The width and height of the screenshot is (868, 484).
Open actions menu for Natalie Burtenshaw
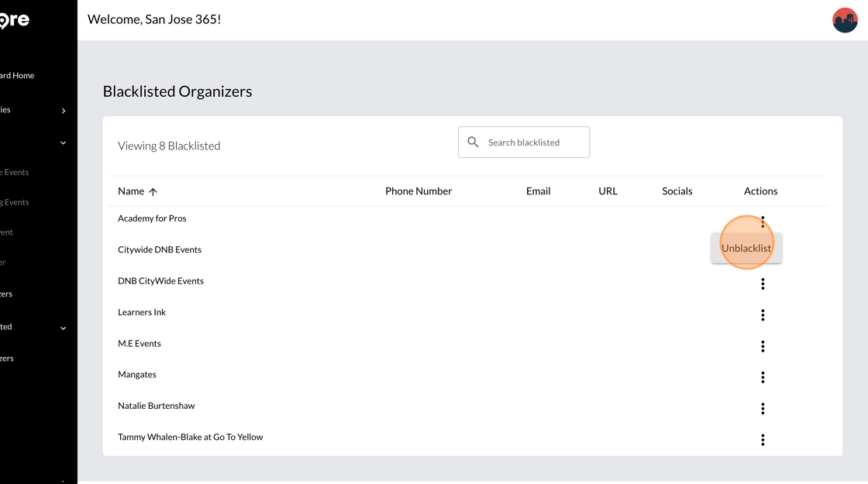pyautogui.click(x=763, y=408)
